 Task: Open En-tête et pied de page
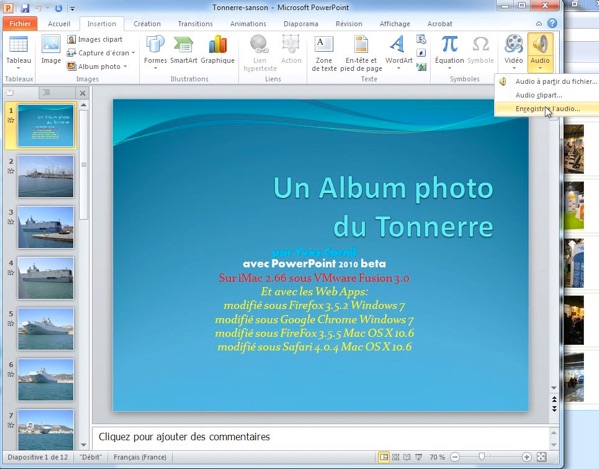tap(361, 53)
